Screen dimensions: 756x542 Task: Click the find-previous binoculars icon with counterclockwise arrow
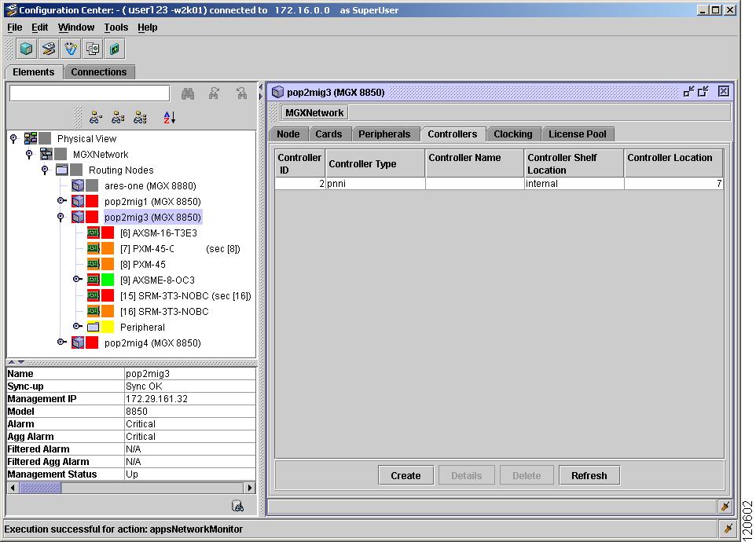click(x=241, y=93)
